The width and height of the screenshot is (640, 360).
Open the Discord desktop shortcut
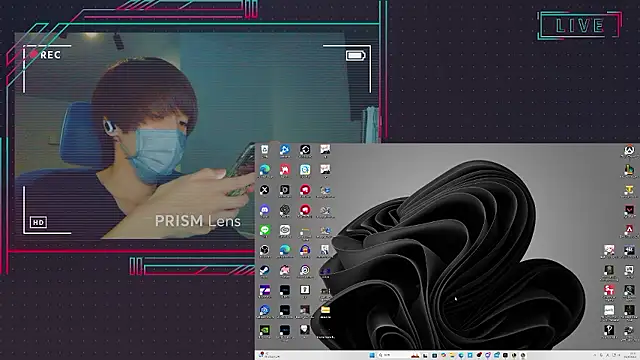pos(264,210)
